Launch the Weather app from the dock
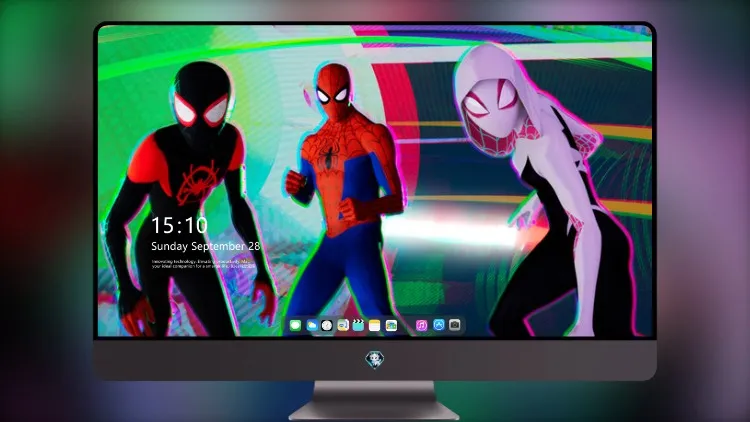The height and width of the screenshot is (422, 750). coord(311,325)
